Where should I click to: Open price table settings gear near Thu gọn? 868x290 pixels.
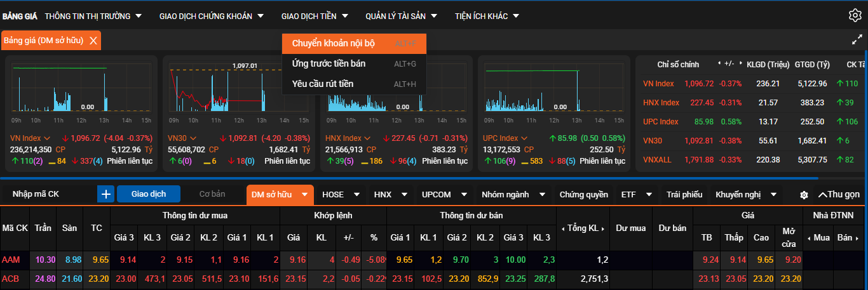pos(804,195)
